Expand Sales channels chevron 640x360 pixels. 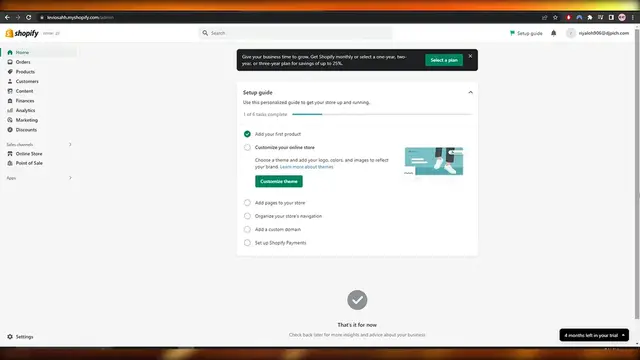coord(70,144)
